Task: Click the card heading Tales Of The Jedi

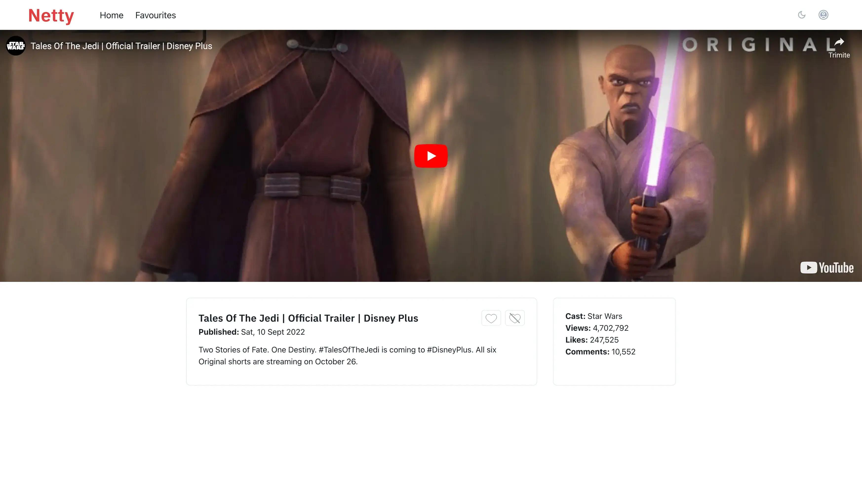Action: [308, 318]
